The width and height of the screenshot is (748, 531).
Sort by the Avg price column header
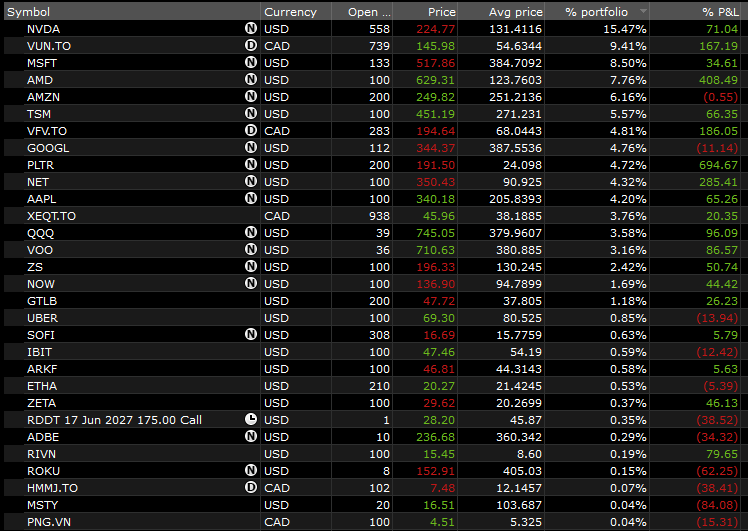[501, 11]
